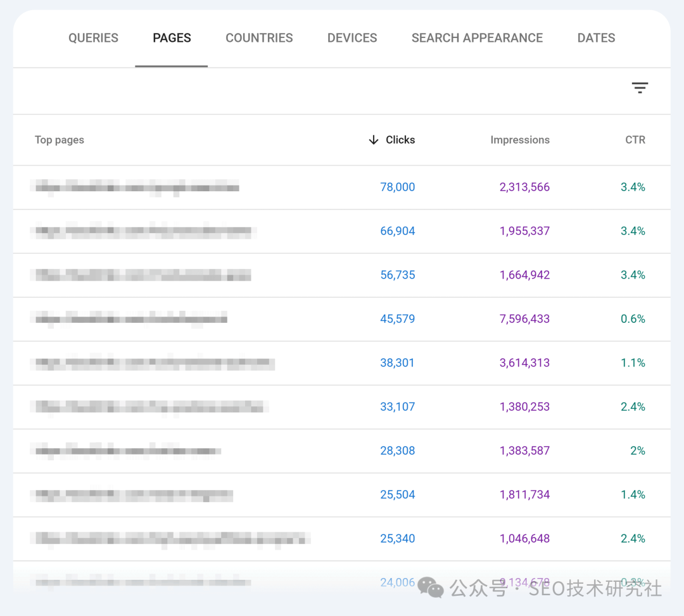Switch to the QUERIES tab
This screenshot has width=684, height=616.
click(93, 38)
